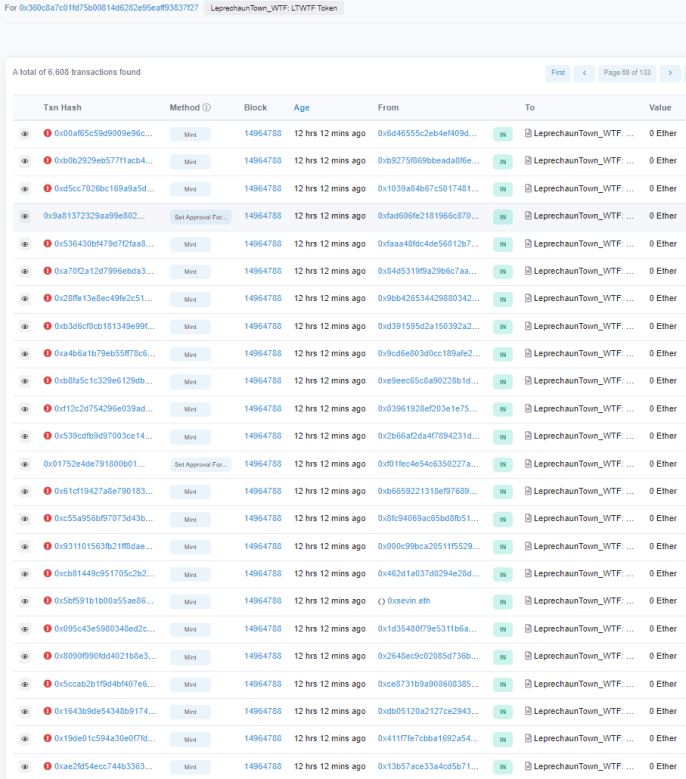Preview transaction 0x00af65c59d9009e96c with eye icon

coord(24,134)
